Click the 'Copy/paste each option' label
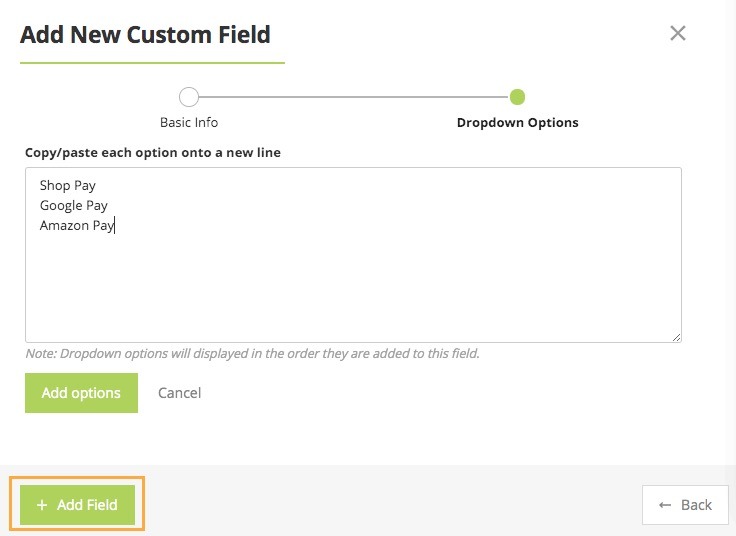The image size is (736, 536). click(153, 153)
